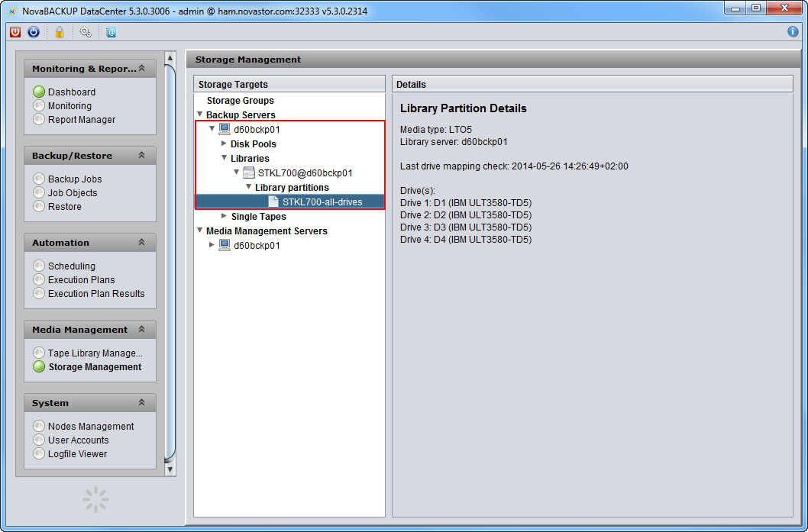Click the red power shutdown icon
The image size is (808, 532).
click(x=15, y=32)
